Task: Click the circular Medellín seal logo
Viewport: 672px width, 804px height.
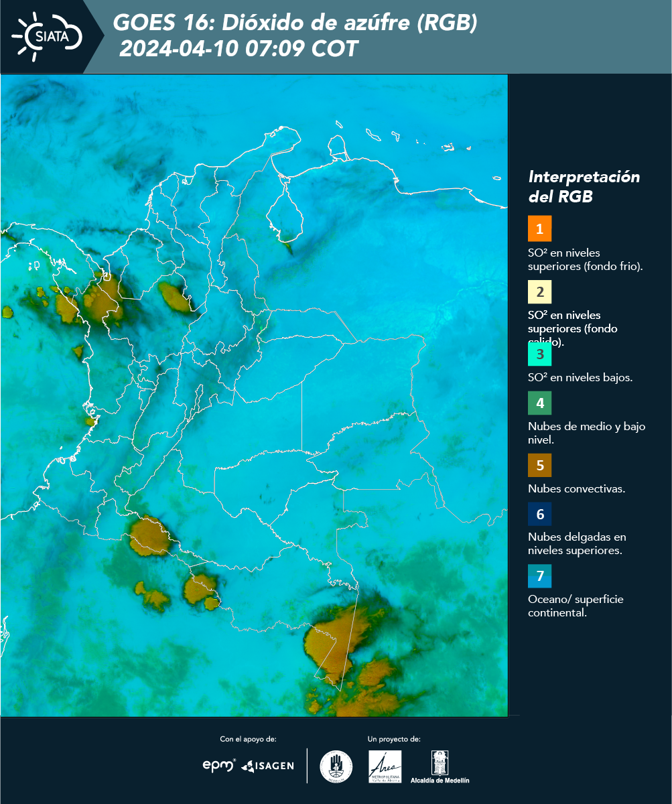Action: pos(336,766)
